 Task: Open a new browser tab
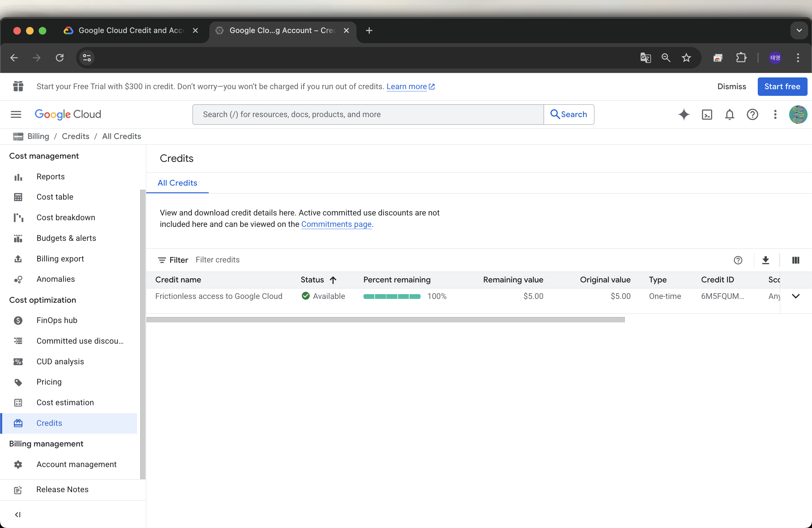point(369,30)
